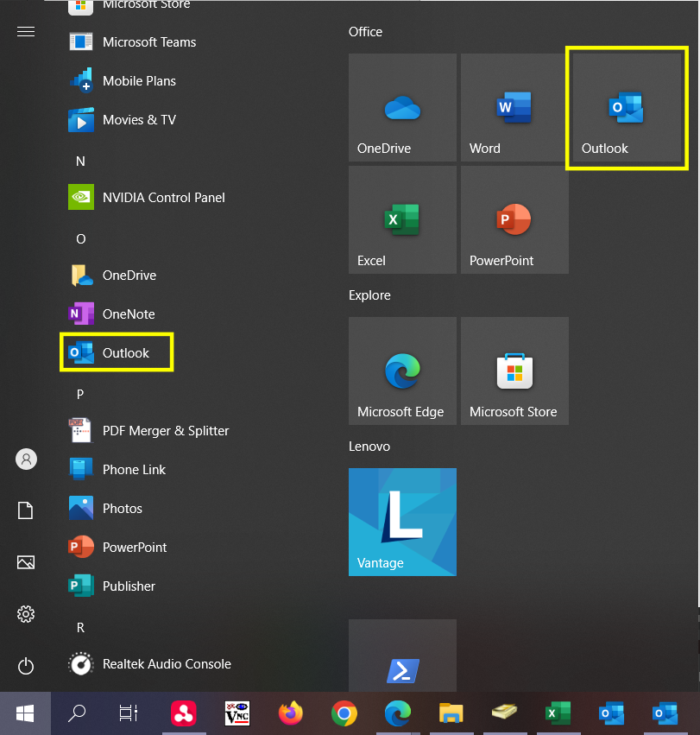Open the PowerShell tile
The image size is (700, 735).
tap(402, 656)
